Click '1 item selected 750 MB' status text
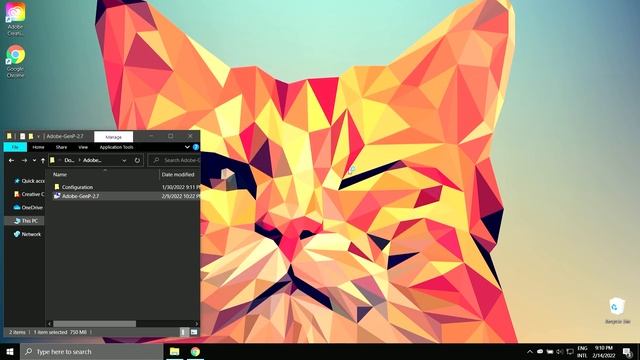 pos(60,332)
